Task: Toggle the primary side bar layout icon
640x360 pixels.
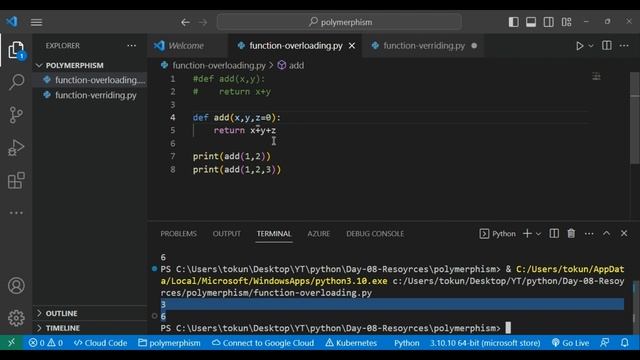Action: click(x=513, y=22)
